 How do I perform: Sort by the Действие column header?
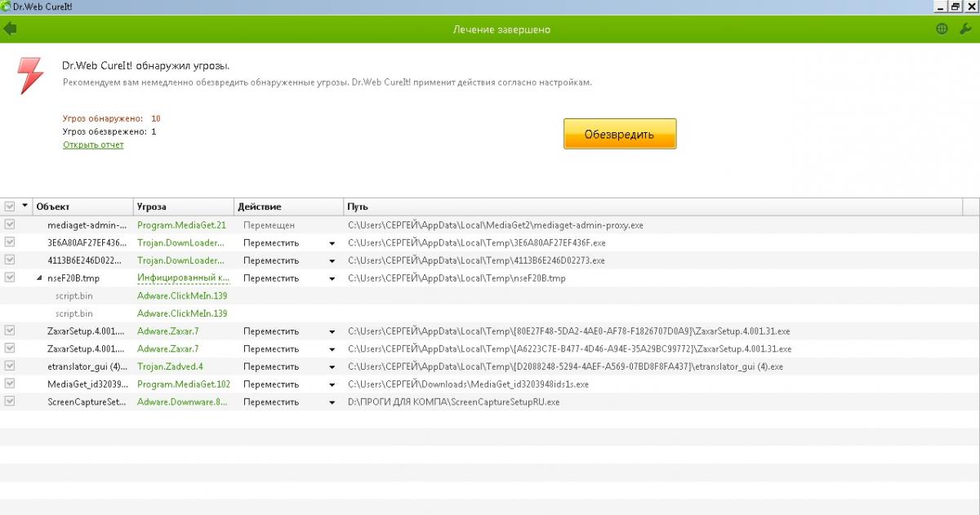[288, 206]
